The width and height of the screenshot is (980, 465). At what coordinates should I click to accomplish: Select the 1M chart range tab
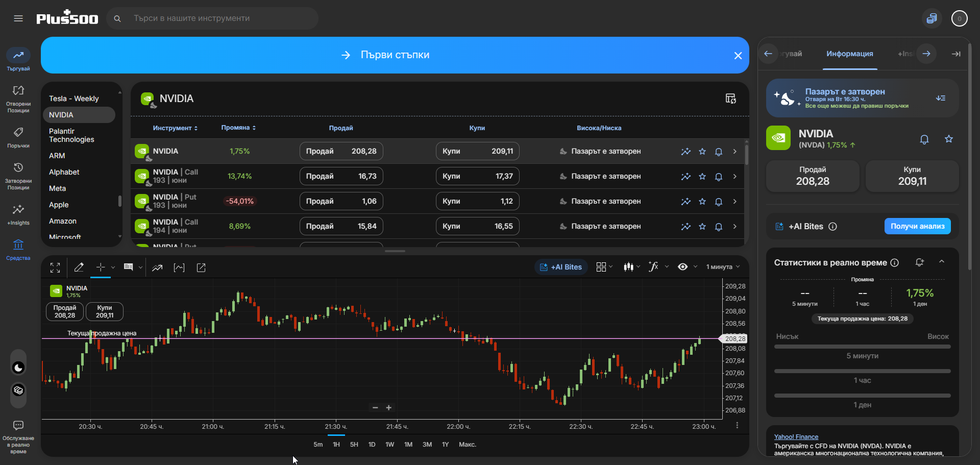(x=408, y=445)
